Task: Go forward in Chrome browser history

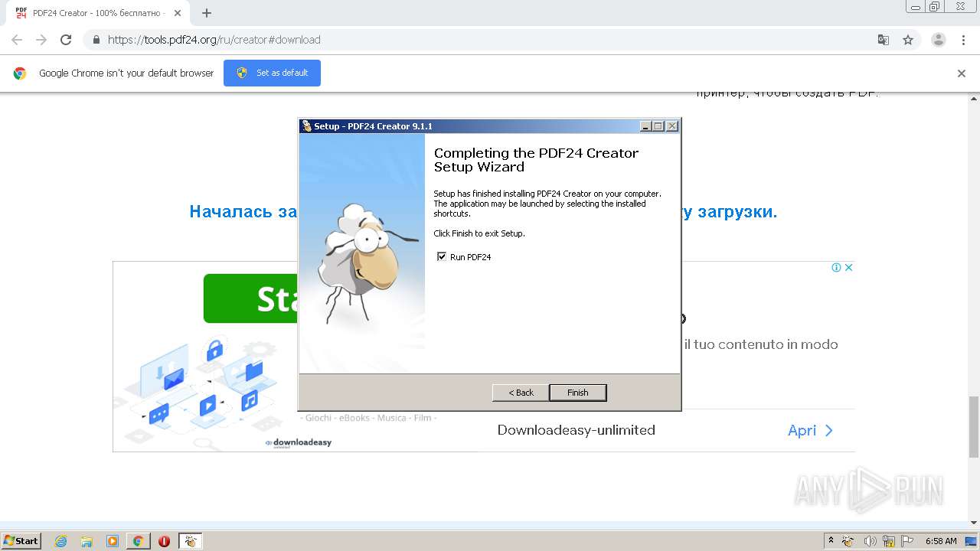Action: pos(41,40)
